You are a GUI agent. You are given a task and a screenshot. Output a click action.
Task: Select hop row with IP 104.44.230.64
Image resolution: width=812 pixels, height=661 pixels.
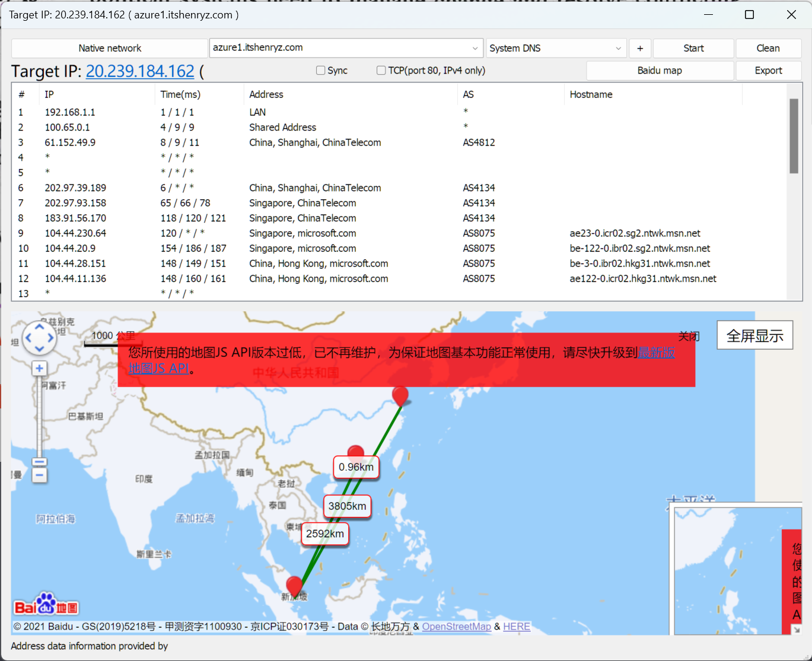399,233
